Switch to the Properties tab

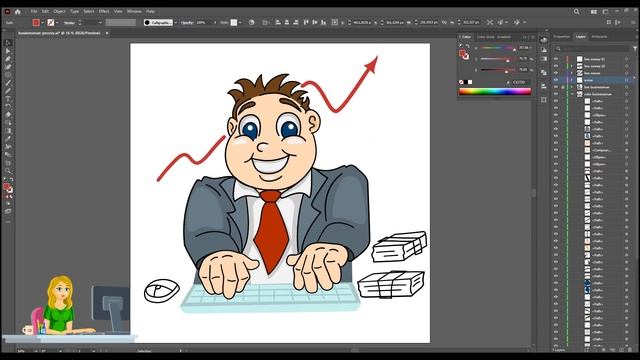pos(561,37)
